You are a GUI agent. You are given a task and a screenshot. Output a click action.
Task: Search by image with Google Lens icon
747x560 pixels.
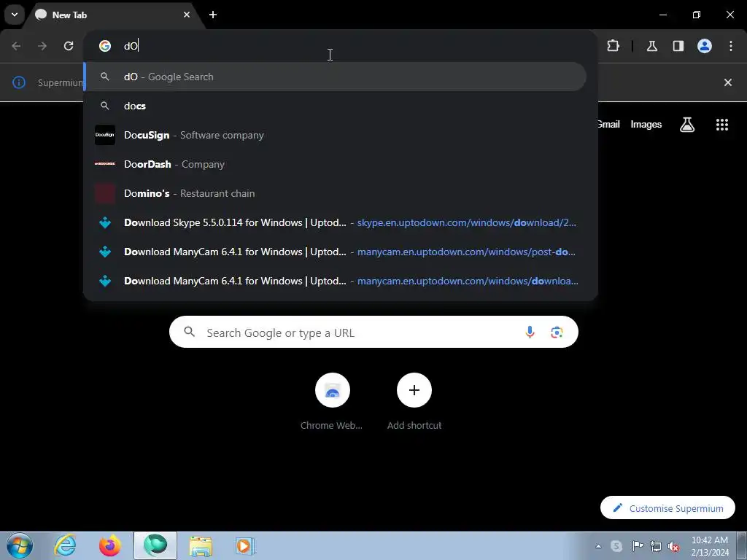tap(557, 332)
